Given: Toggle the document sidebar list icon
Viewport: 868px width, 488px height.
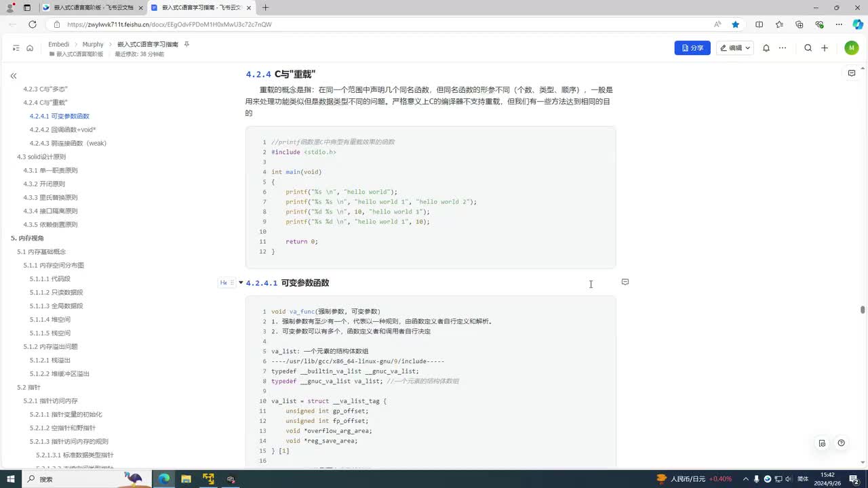Looking at the screenshot, I should click(x=16, y=48).
